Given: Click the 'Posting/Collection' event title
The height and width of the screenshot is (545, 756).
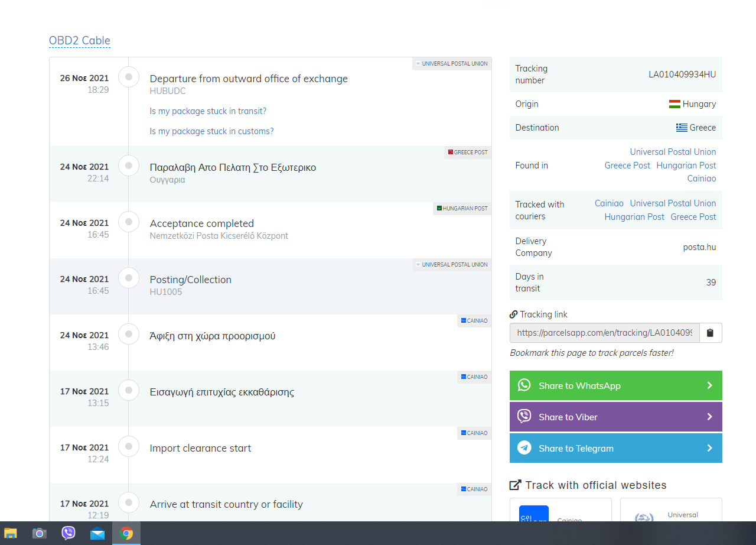Looking at the screenshot, I should pyautogui.click(x=191, y=280).
